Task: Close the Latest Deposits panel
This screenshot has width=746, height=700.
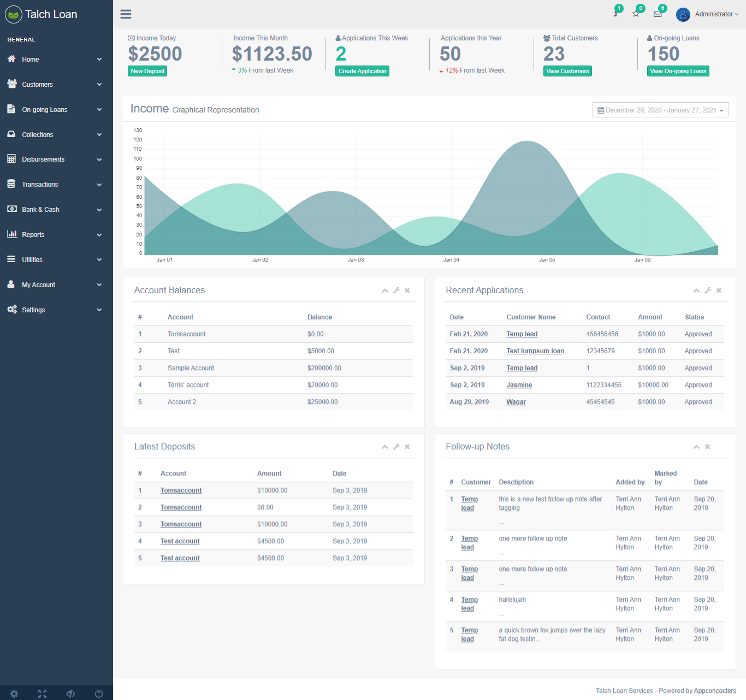Action: point(407,447)
